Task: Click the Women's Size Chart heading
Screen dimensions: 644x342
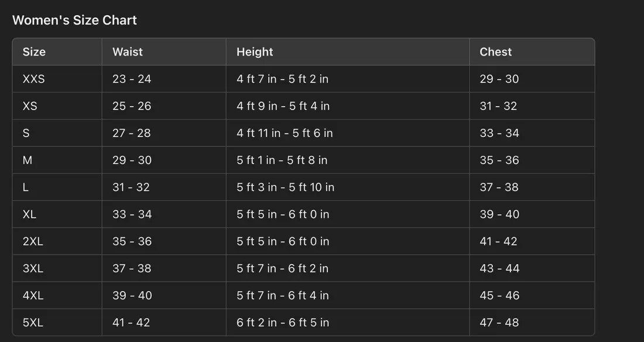Action: [74, 20]
